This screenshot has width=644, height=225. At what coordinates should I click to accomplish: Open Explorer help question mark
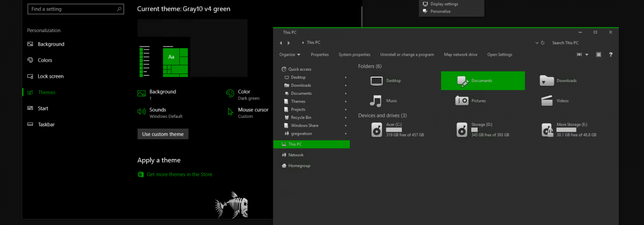coord(611,55)
